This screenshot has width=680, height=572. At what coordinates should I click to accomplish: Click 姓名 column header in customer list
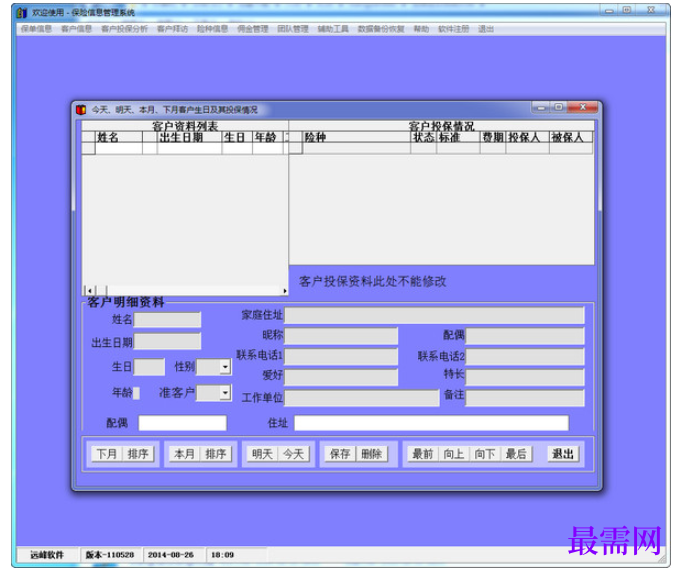point(118,137)
